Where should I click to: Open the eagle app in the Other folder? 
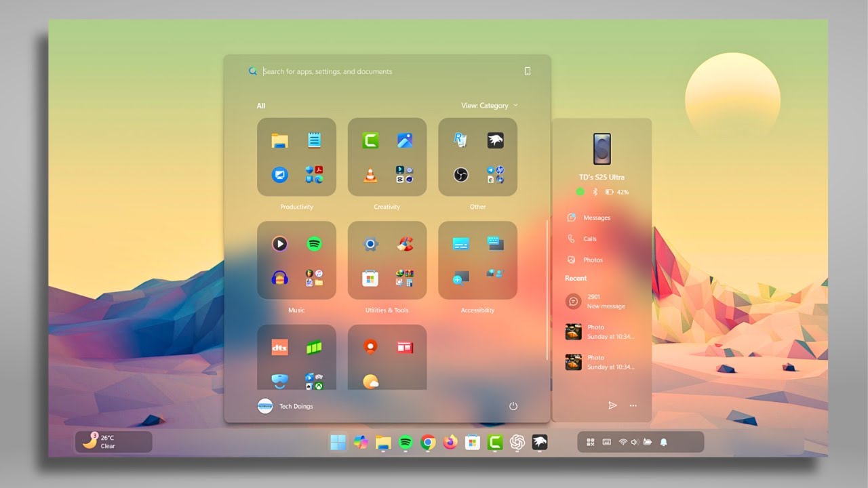[496, 140]
